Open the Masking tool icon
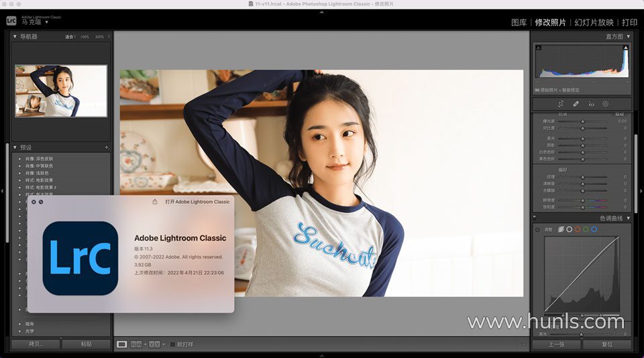Screen dimensions: 644x358 pos(605,104)
